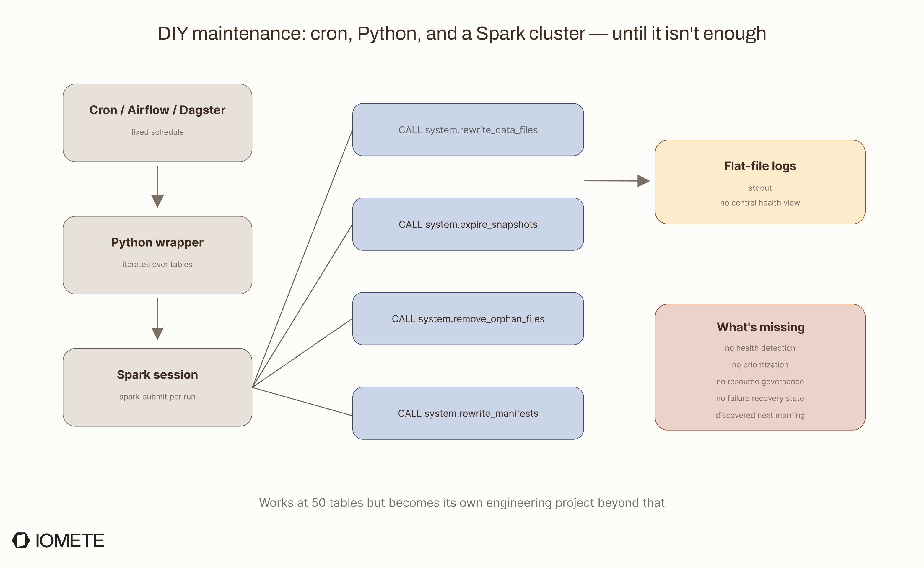Click 'no health detection' line
This screenshot has width=924, height=567.
click(760, 348)
